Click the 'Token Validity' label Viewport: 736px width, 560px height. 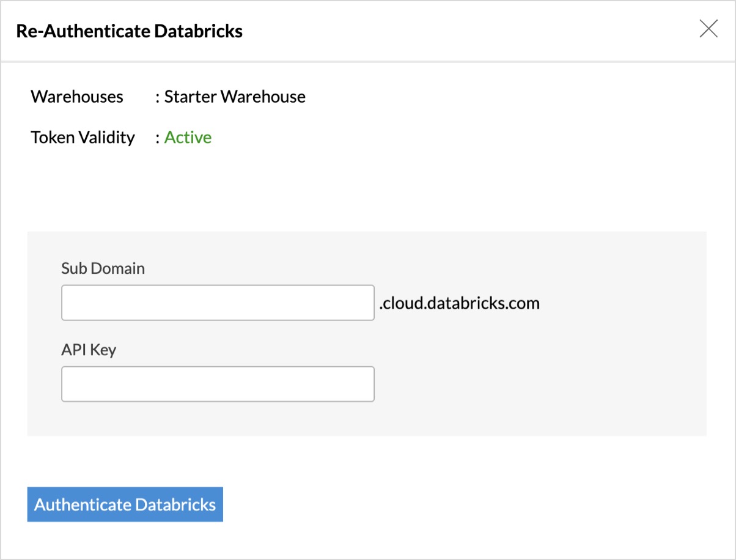pyautogui.click(x=83, y=137)
